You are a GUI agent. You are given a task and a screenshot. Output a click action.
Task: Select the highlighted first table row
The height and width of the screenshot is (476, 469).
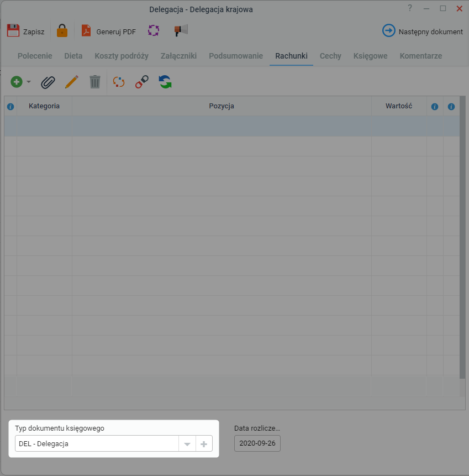[232, 126]
